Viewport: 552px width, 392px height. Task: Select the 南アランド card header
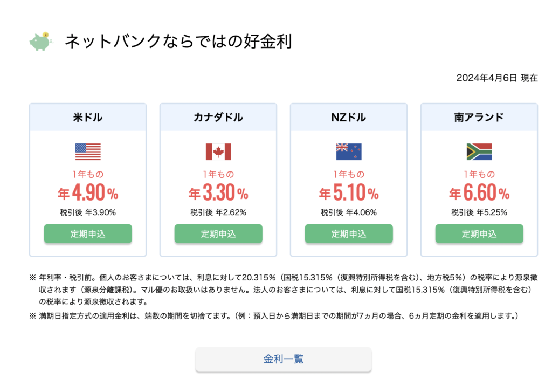479,118
